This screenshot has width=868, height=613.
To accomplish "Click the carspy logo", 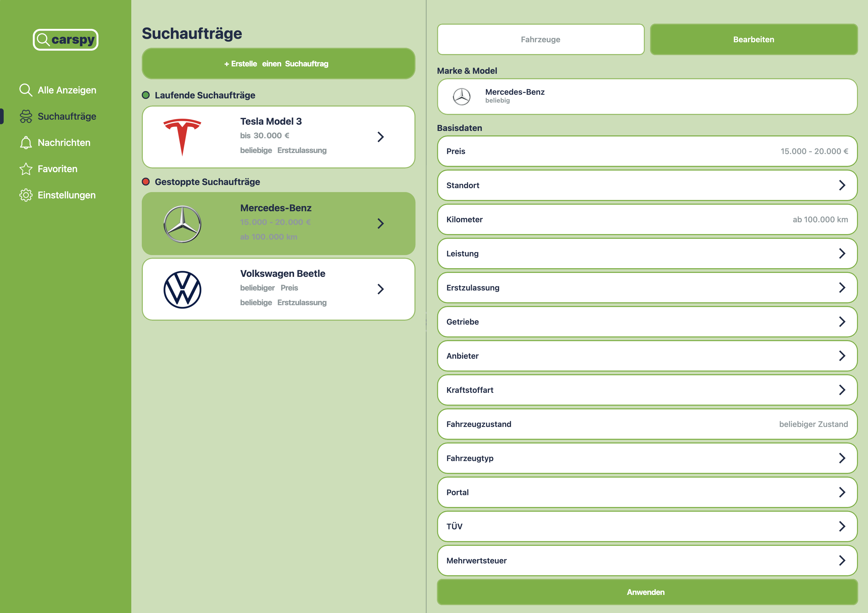I will click(x=66, y=40).
